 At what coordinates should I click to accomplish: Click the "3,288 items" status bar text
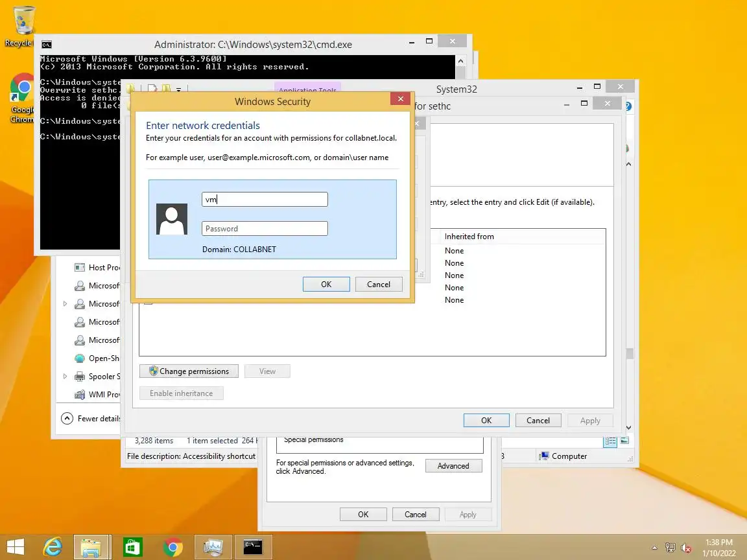(x=154, y=441)
